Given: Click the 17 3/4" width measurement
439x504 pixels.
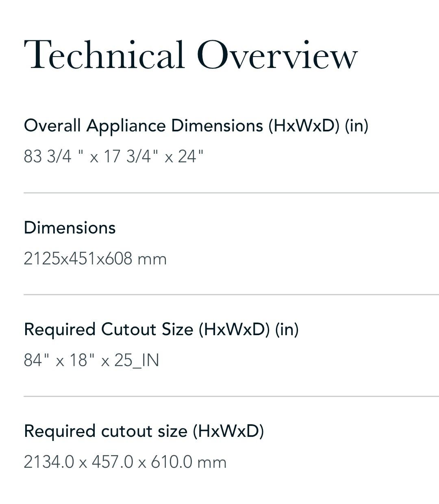Looking at the screenshot, I should (130, 157).
